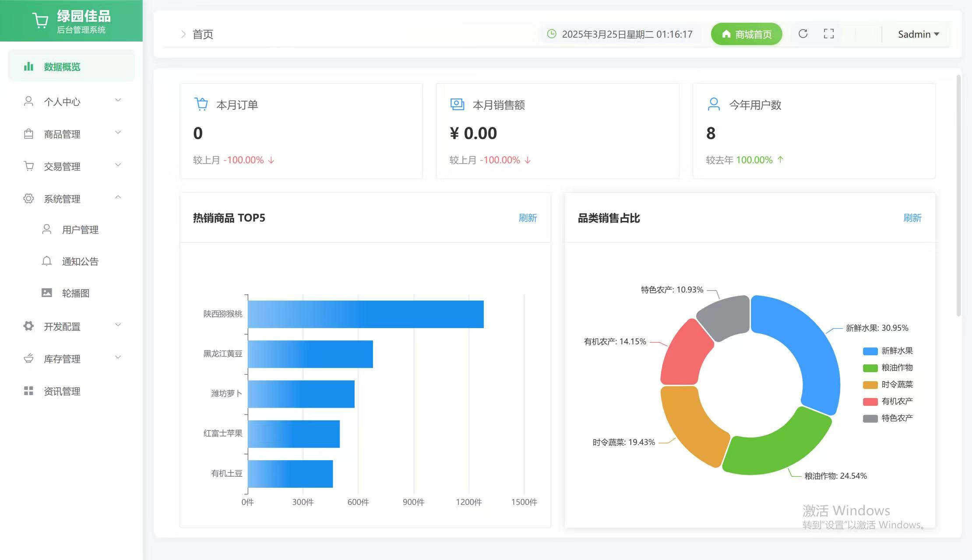Expand the 开发配置 menu chevron

(118, 325)
